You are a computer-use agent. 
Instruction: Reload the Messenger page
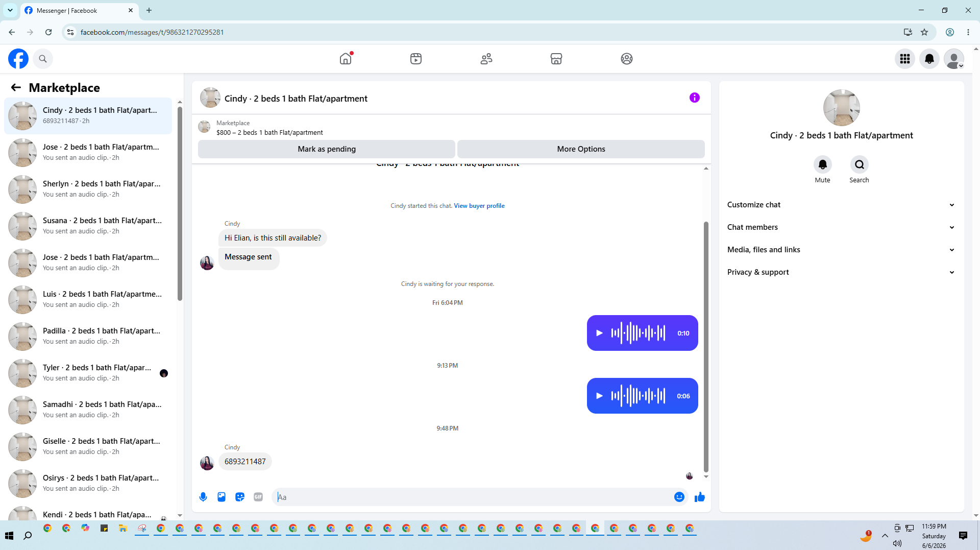point(48,32)
